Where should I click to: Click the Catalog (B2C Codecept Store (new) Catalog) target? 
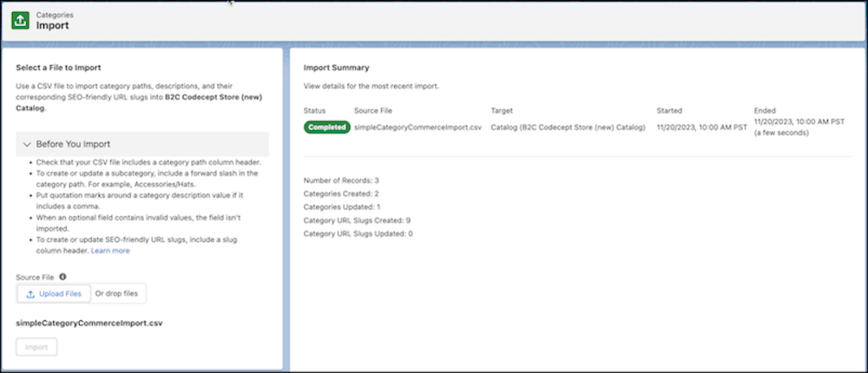(568, 128)
